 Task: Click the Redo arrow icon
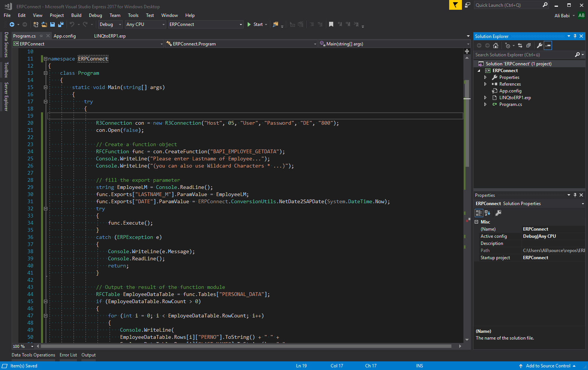85,24
